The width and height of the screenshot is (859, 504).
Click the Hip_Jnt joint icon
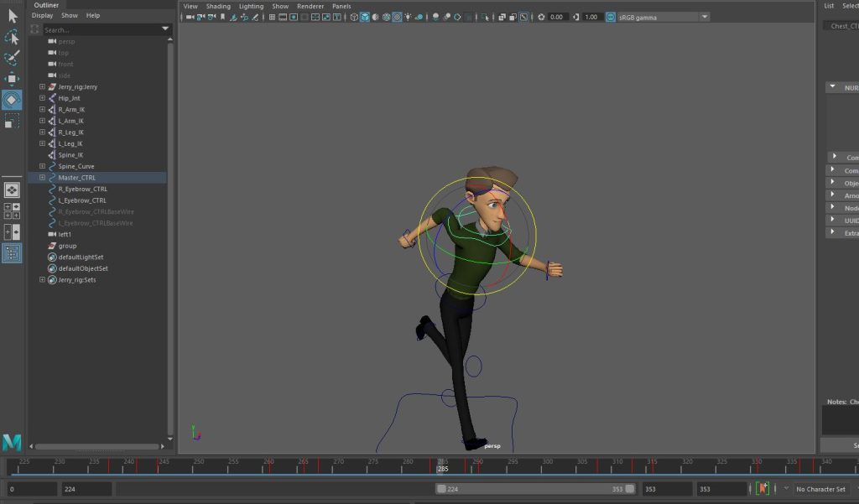[52, 98]
